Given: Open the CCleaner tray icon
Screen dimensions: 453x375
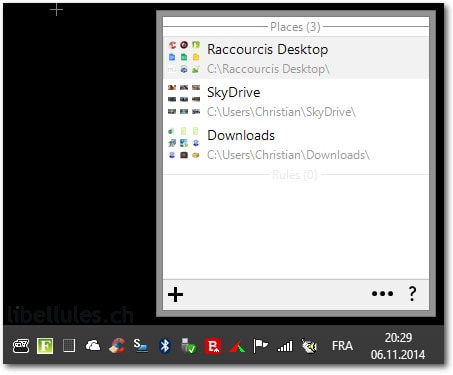Looking at the screenshot, I should click(117, 346).
